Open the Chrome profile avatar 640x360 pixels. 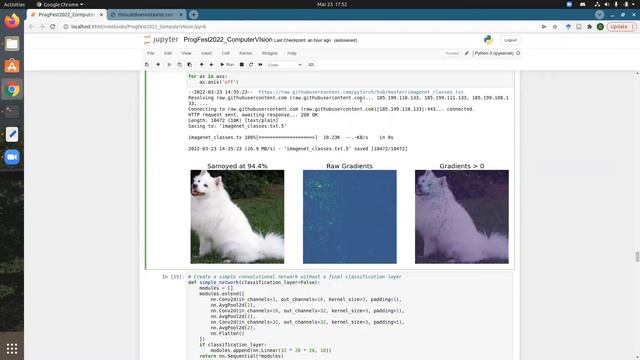click(600, 27)
